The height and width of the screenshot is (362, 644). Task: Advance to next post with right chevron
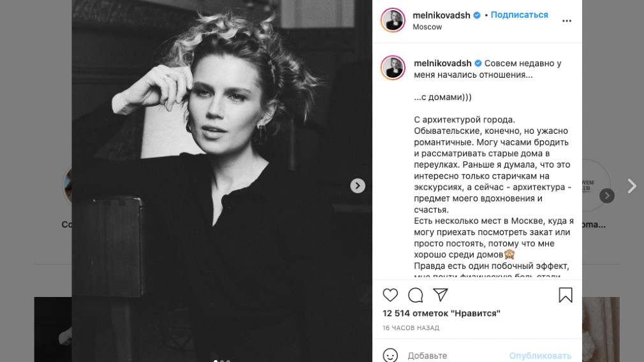[632, 186]
